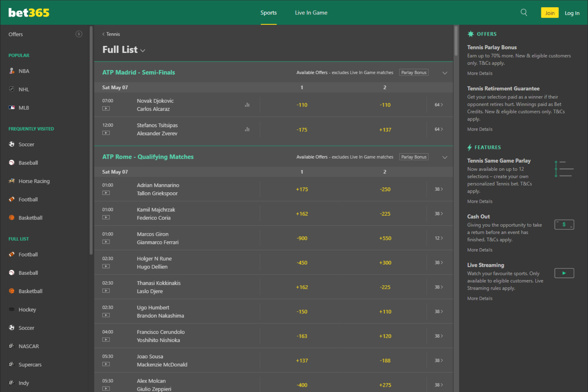Open the Offers item in the sidebar
This screenshot has height=392, width=588.
(x=16, y=34)
